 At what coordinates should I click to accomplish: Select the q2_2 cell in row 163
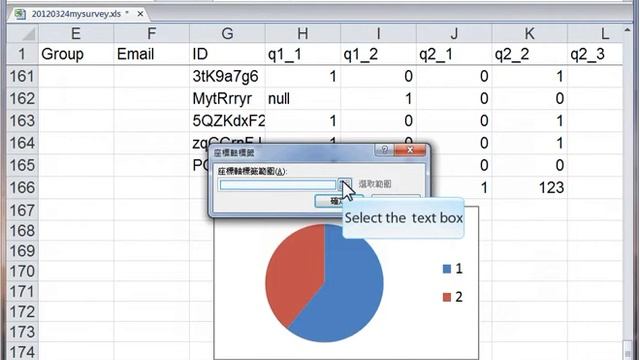click(x=529, y=121)
